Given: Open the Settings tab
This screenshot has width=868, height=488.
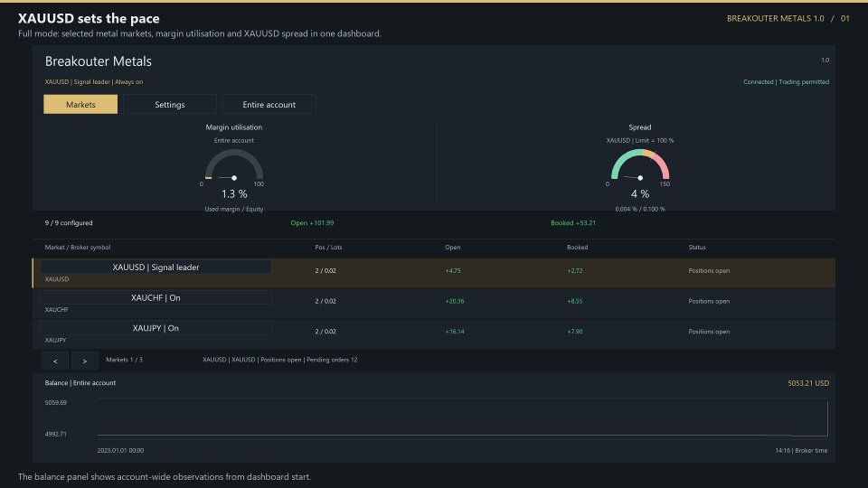Looking at the screenshot, I should [x=169, y=104].
